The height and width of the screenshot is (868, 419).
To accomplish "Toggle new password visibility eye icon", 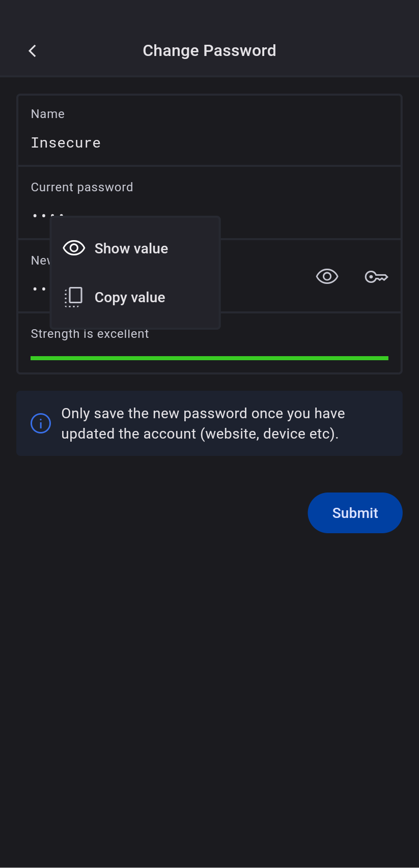I will pyautogui.click(x=327, y=277).
